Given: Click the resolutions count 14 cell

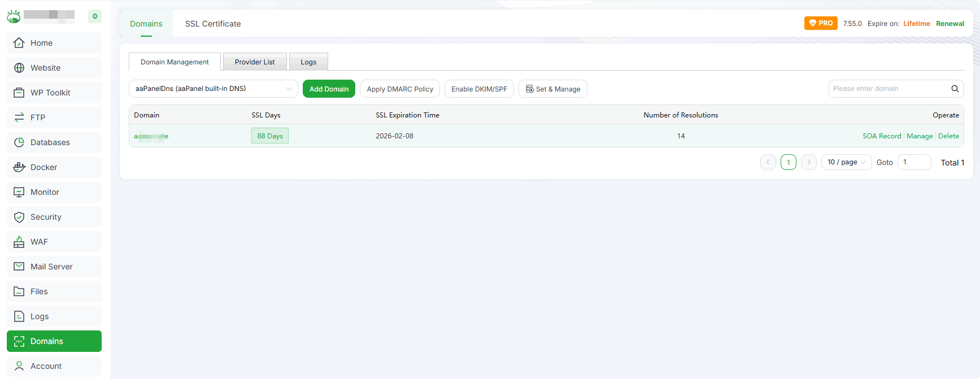Looking at the screenshot, I should click(x=681, y=136).
